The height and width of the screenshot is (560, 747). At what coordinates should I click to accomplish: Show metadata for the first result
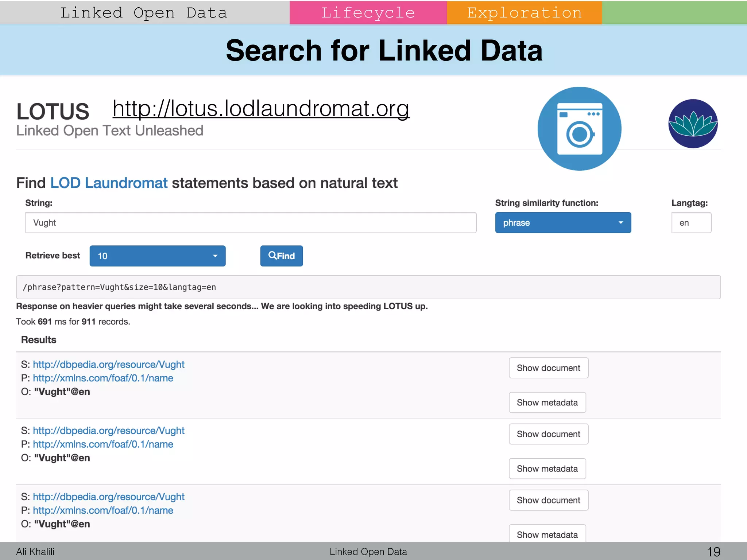[547, 402]
